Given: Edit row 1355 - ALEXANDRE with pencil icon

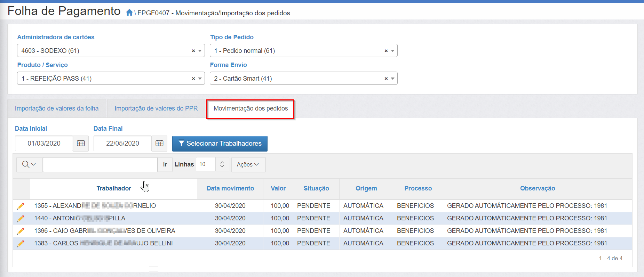Looking at the screenshot, I should tap(21, 206).
